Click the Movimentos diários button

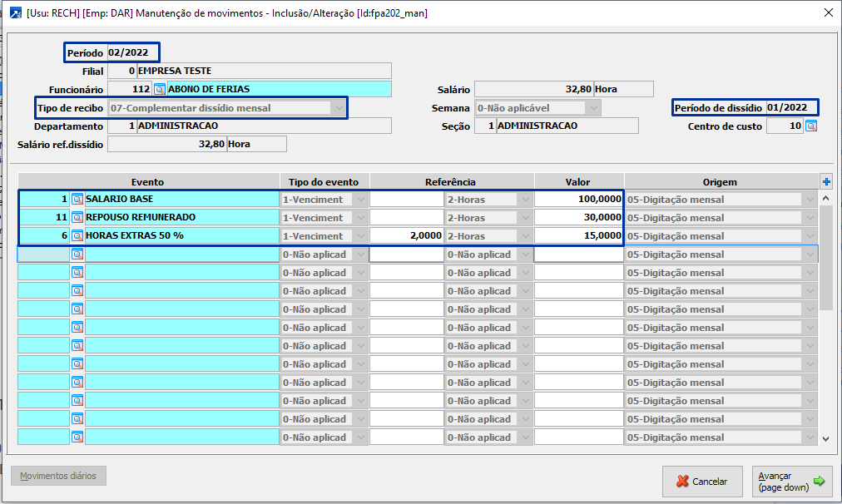pyautogui.click(x=58, y=477)
